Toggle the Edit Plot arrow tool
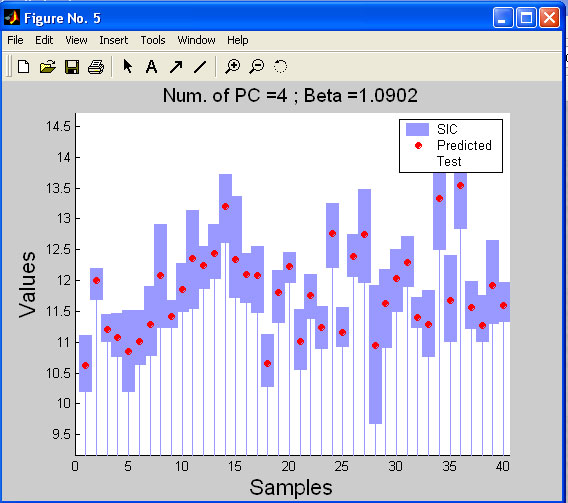568x503 pixels. pos(128,66)
